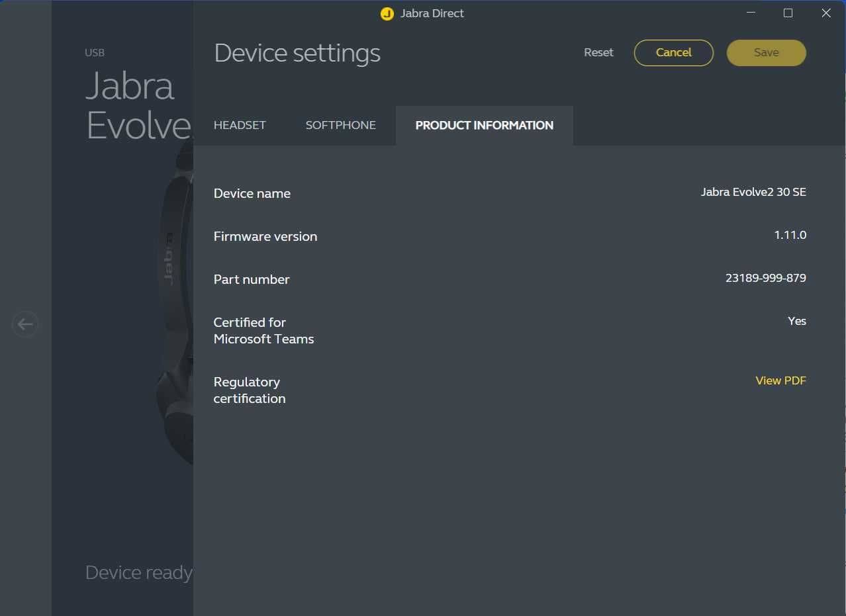Click the Firmware version label
The width and height of the screenshot is (846, 616).
tap(265, 236)
